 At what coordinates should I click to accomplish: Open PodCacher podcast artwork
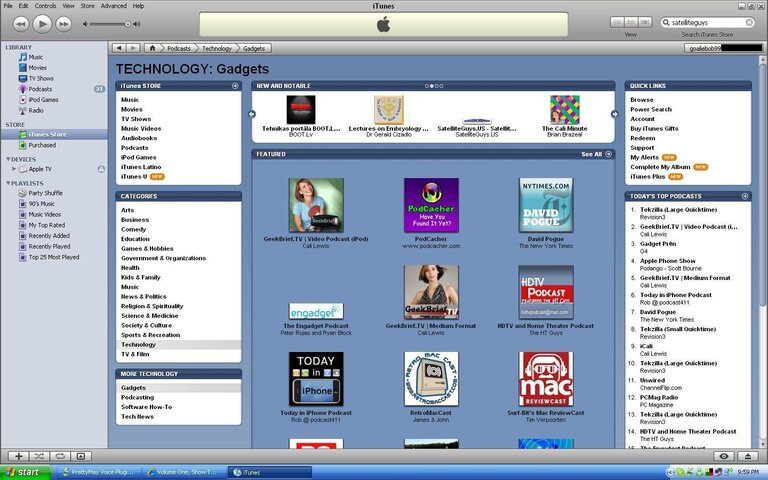(x=431, y=205)
